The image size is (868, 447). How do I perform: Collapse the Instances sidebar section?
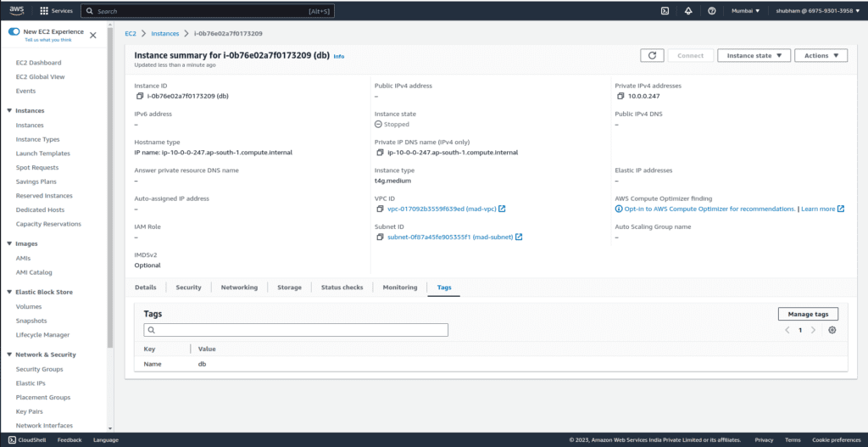coord(9,111)
